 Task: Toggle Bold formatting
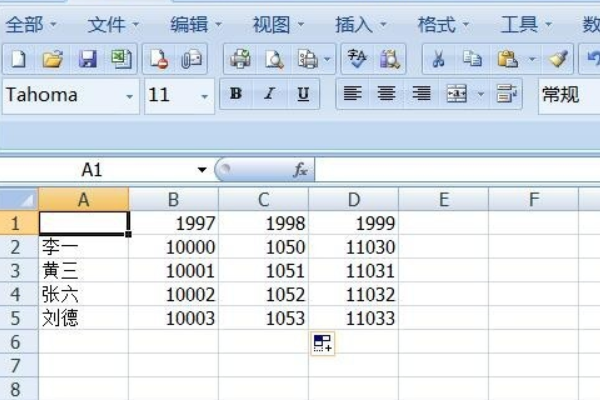tap(236, 94)
